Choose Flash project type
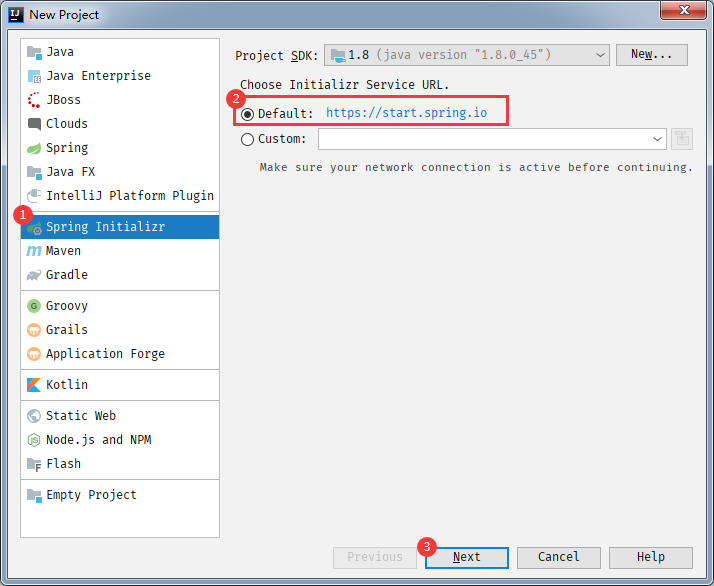714x586 pixels. tap(64, 464)
